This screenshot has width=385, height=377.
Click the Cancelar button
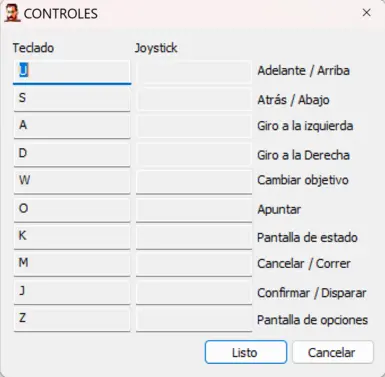pyautogui.click(x=333, y=352)
